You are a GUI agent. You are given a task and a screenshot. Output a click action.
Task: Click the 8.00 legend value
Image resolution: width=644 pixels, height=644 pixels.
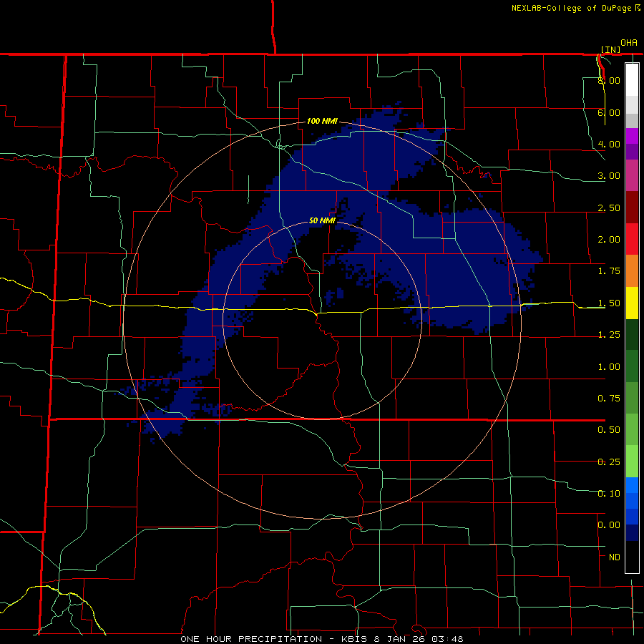pyautogui.click(x=609, y=80)
